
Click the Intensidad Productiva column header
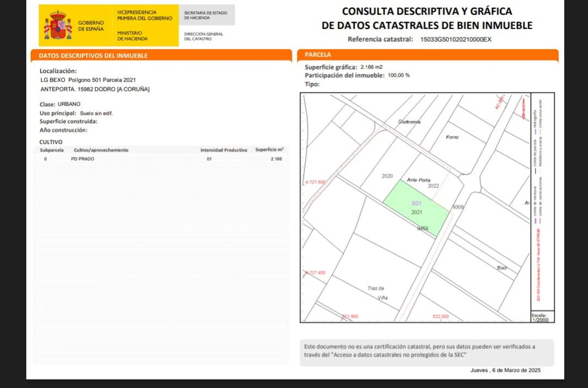coord(224,150)
